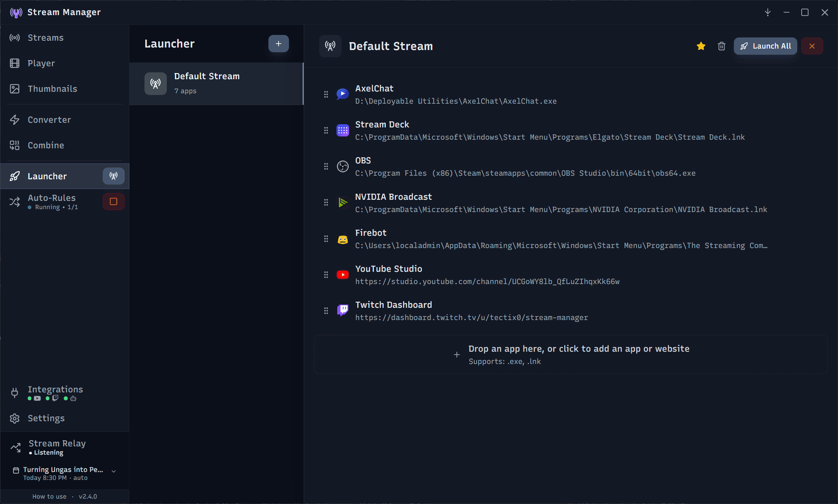Open the Combine tool
The height and width of the screenshot is (504, 838).
[64, 145]
